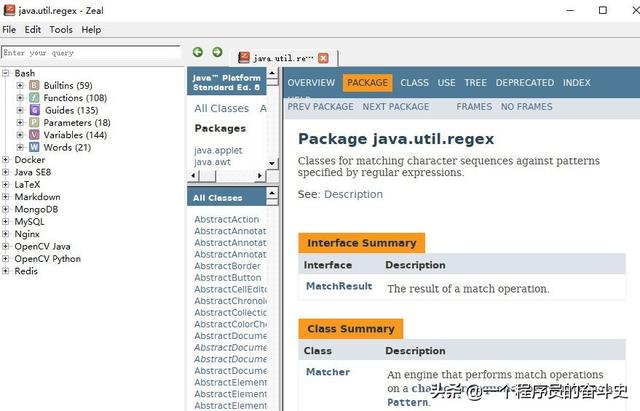Select the Redis docset row
Screen dimensions: 640x411
[x=26, y=271]
